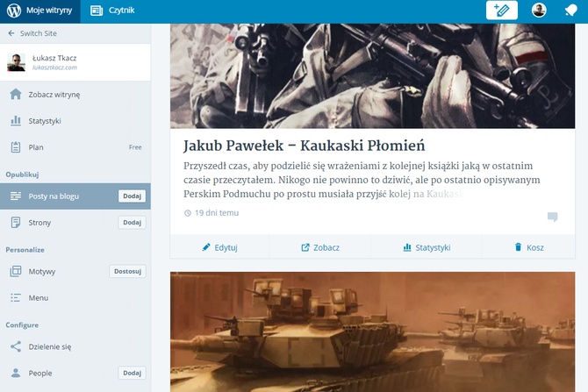The height and width of the screenshot is (392, 588).
Task: Edit the Kaukaski Płomień post
Action: click(219, 247)
